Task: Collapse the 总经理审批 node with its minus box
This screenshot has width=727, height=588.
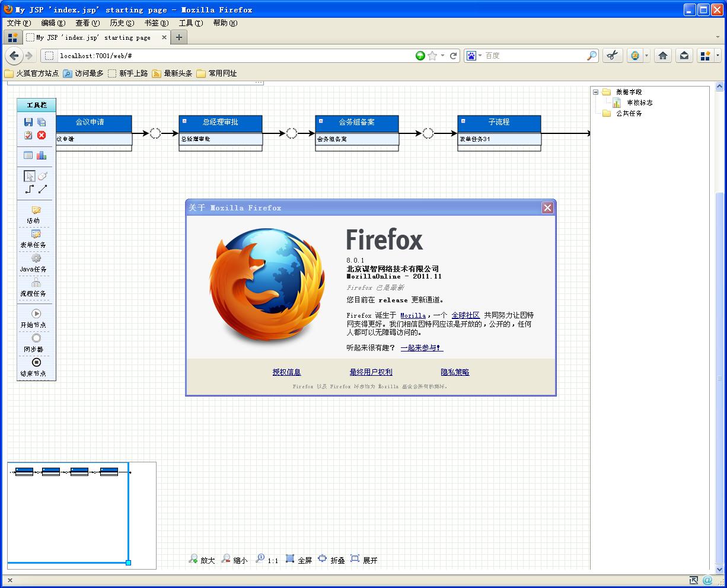Action: (184, 121)
